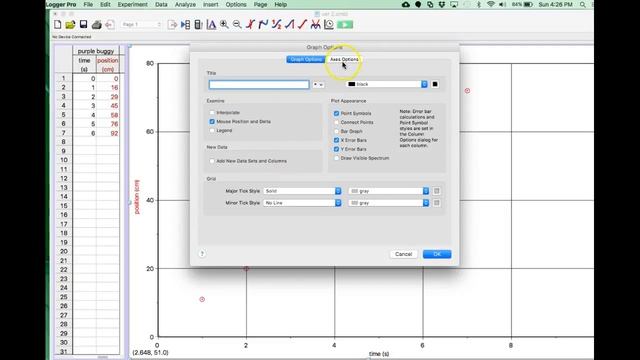The height and width of the screenshot is (360, 640).
Task: Open the Analyze menu
Action: click(185, 4)
